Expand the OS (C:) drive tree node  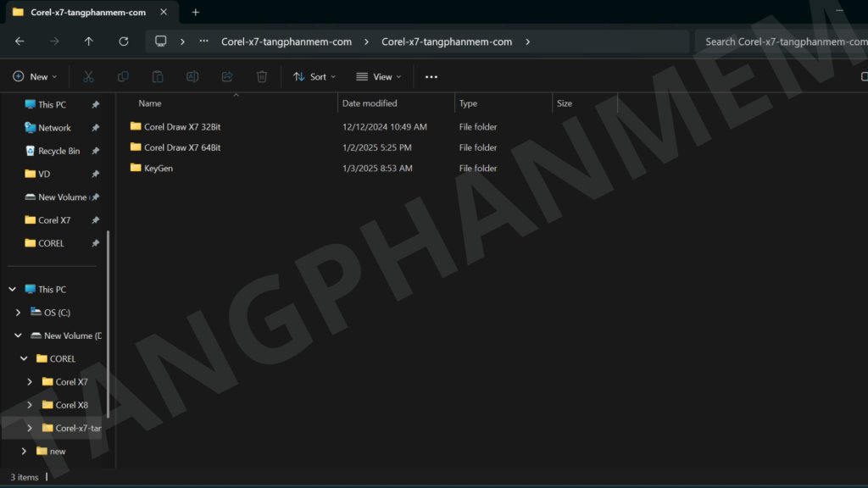(19, 313)
